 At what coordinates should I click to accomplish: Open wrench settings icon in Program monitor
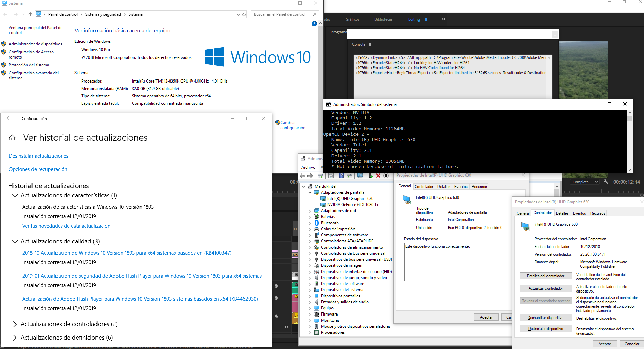point(606,182)
